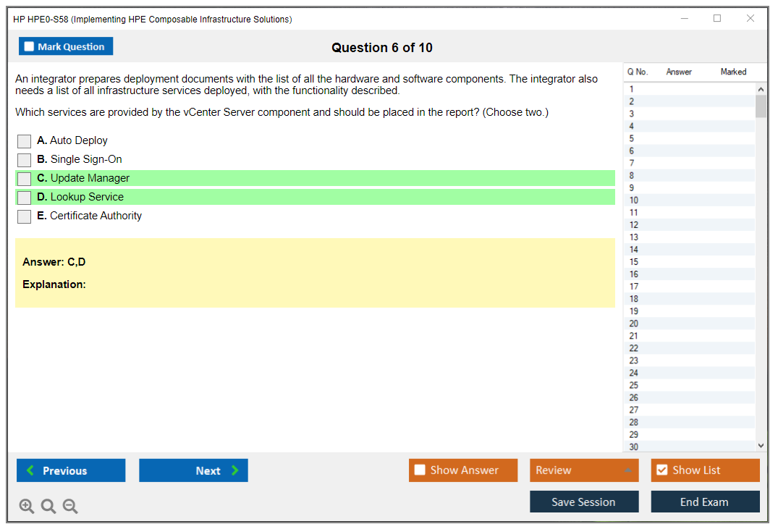Click the zoom in magnifier icon

(x=27, y=506)
